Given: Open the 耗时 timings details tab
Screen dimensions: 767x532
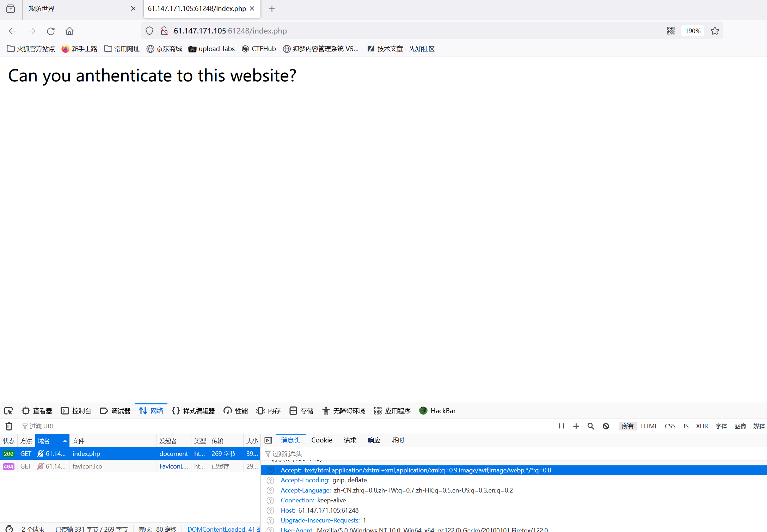Looking at the screenshot, I should click(x=398, y=440).
